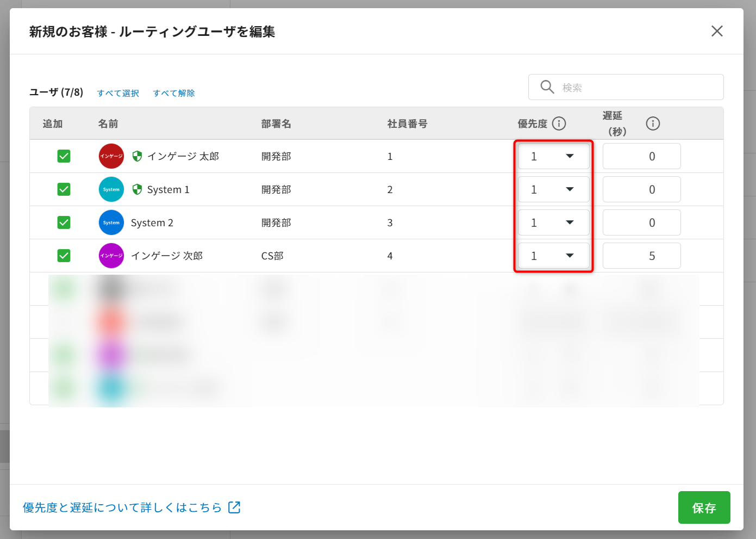Click the purple avatar of インゲージ 次郎
Image resolution: width=756 pixels, height=539 pixels.
111,256
